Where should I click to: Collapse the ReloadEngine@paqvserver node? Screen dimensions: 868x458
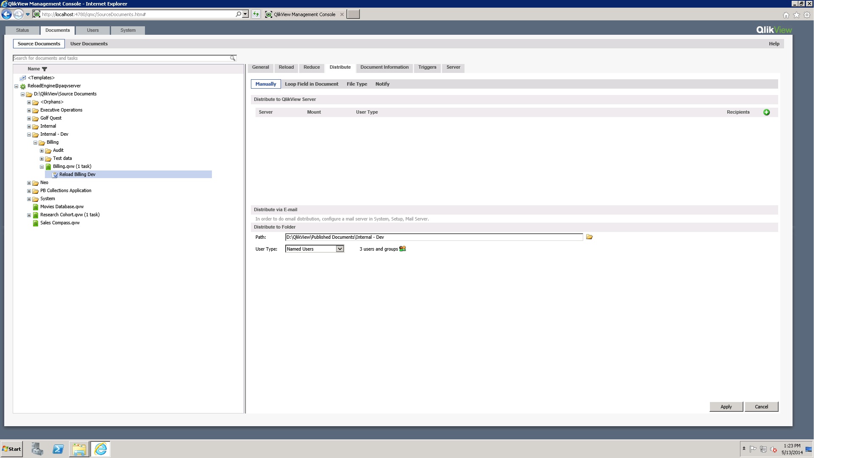(17, 86)
